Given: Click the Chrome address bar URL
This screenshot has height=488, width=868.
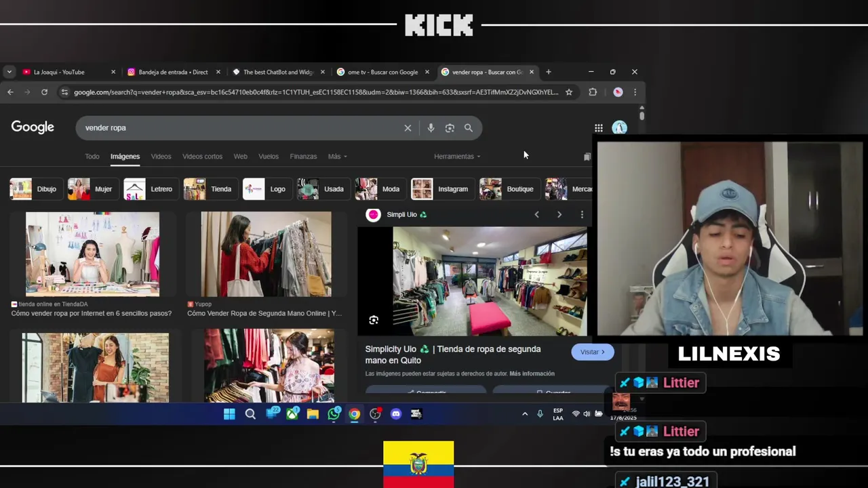Looking at the screenshot, I should click(316, 92).
